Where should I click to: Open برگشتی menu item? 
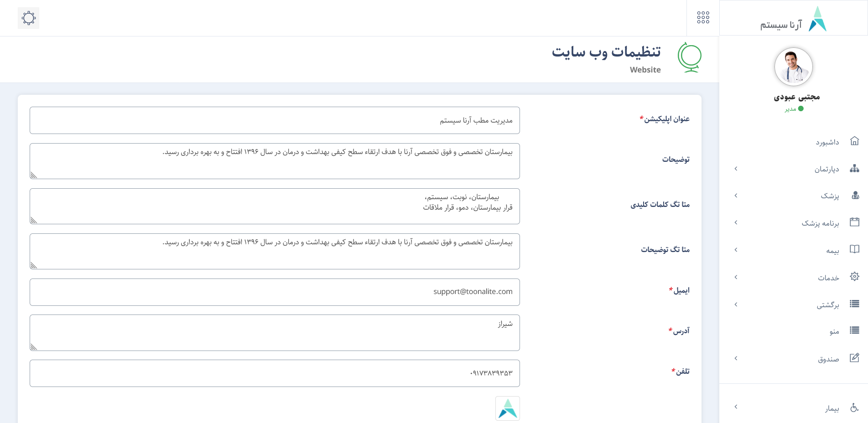pos(794,304)
